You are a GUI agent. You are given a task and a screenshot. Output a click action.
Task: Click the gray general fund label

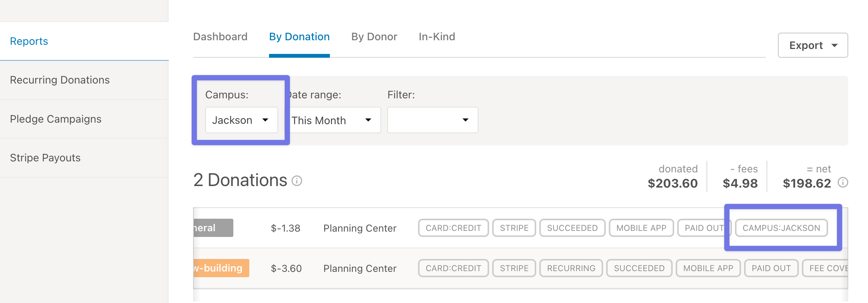(x=213, y=228)
